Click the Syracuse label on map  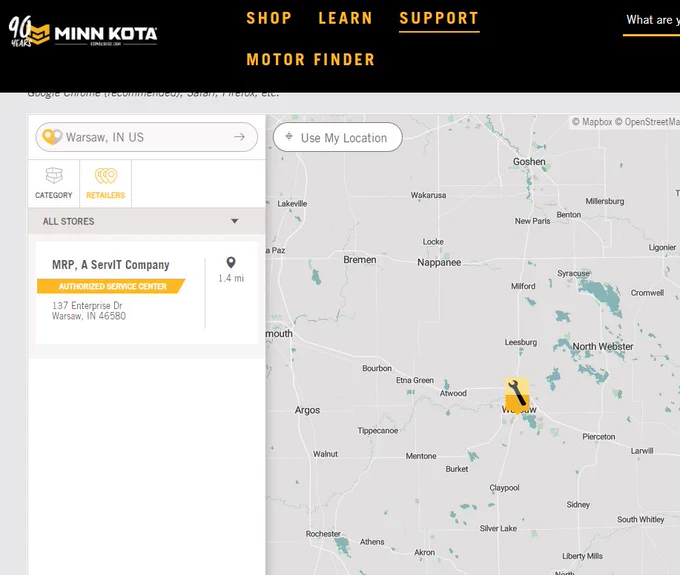573,273
